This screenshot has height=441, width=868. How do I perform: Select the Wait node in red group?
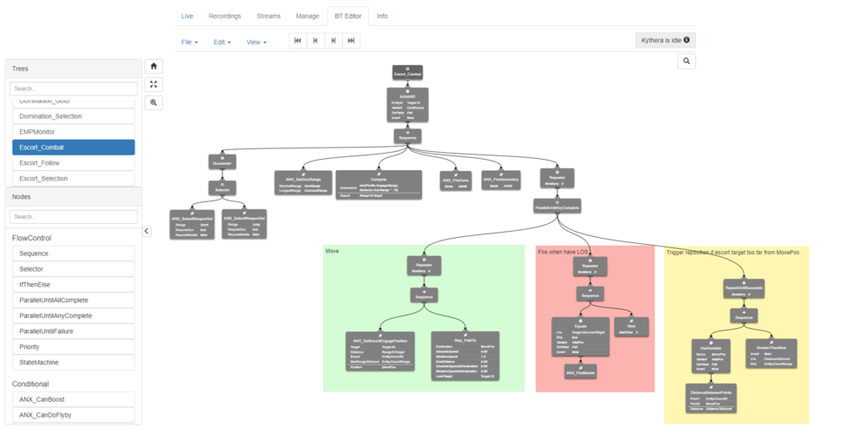(x=631, y=327)
